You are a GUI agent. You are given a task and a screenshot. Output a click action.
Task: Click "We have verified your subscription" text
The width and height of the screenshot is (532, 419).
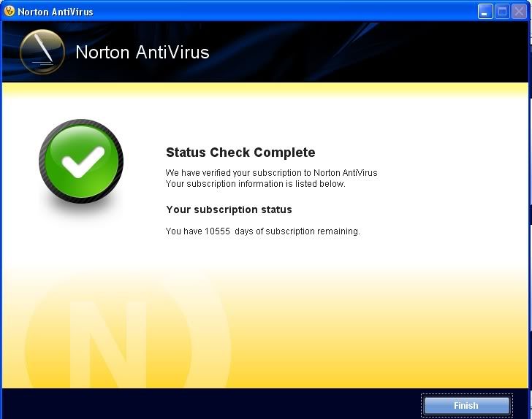(x=271, y=172)
